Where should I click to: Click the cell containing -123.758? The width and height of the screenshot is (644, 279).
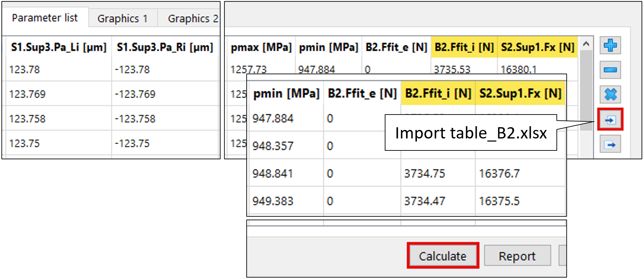[135, 119]
